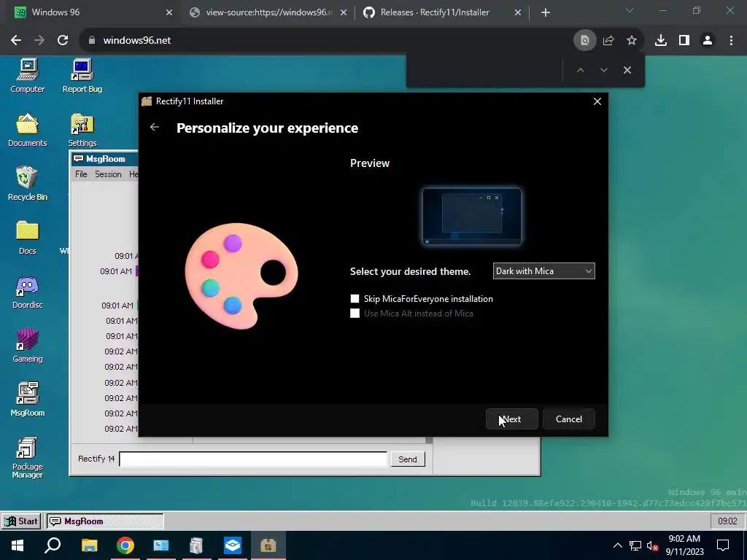Image resolution: width=747 pixels, height=560 pixels.
Task: Click the browser back arrow
Action: pyautogui.click(x=16, y=41)
